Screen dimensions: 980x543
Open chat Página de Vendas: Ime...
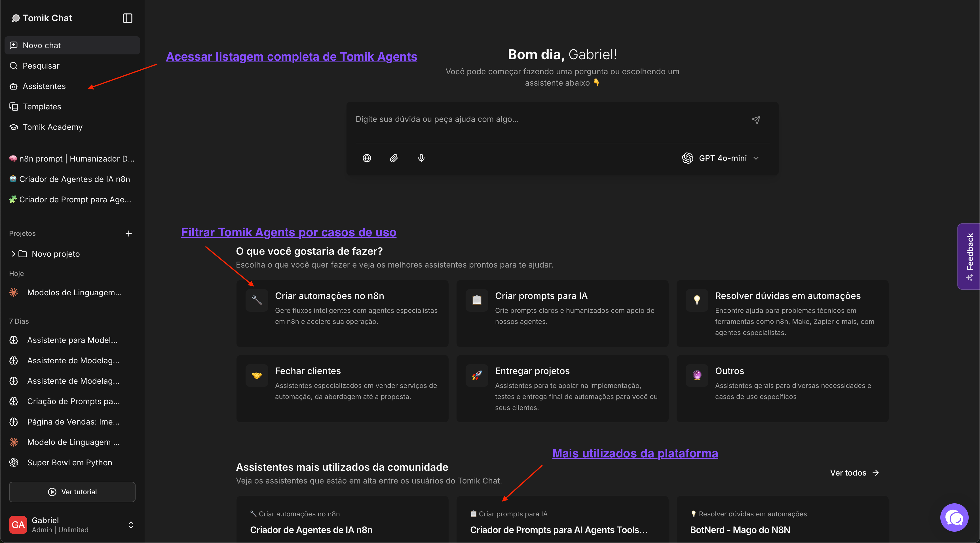pyautogui.click(x=72, y=422)
